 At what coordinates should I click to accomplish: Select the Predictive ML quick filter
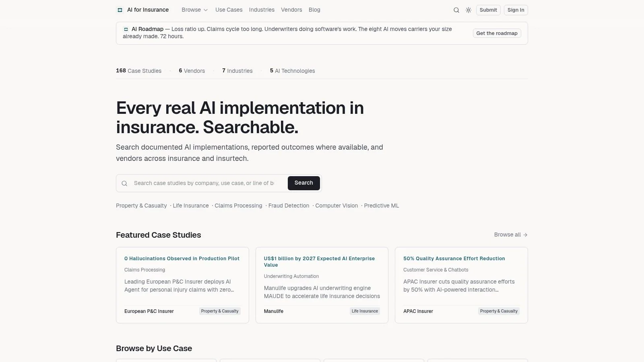coord(382,206)
